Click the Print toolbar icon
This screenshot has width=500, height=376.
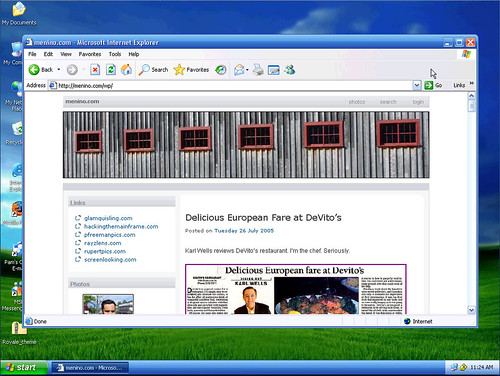[x=258, y=70]
